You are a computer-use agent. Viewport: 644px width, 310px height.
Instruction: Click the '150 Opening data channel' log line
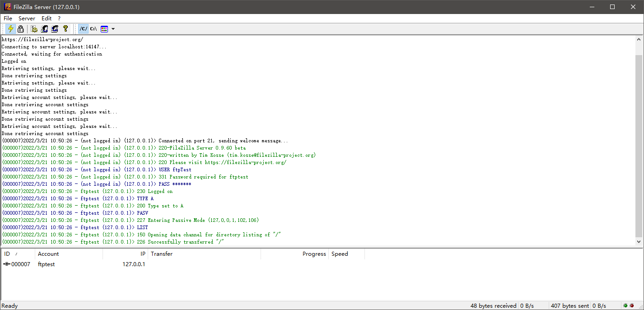point(142,235)
